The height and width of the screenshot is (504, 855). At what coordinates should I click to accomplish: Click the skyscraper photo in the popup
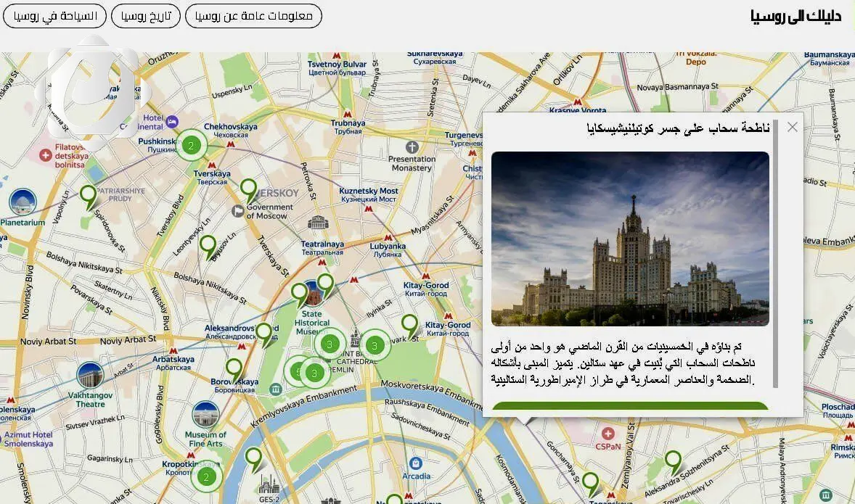pos(630,238)
